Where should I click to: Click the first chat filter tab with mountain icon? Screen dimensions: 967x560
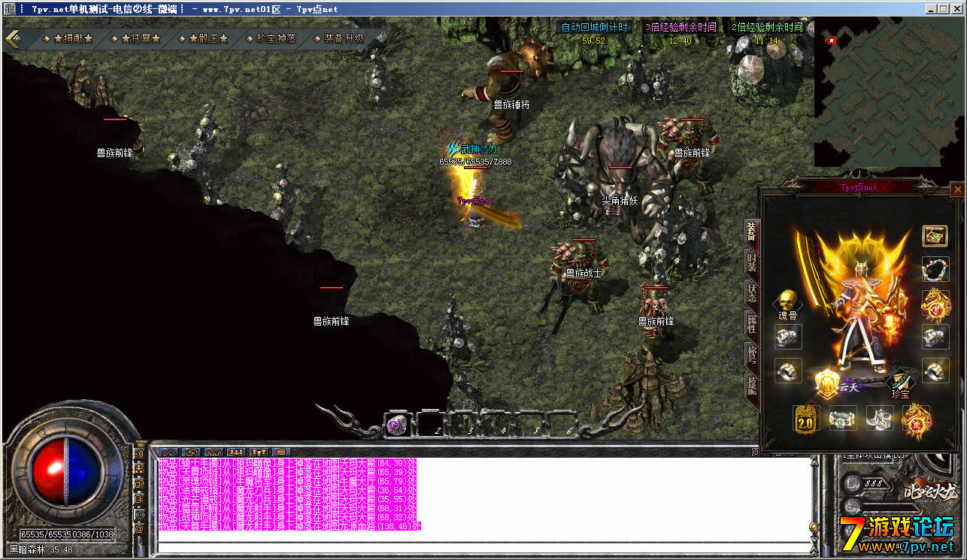(x=168, y=453)
